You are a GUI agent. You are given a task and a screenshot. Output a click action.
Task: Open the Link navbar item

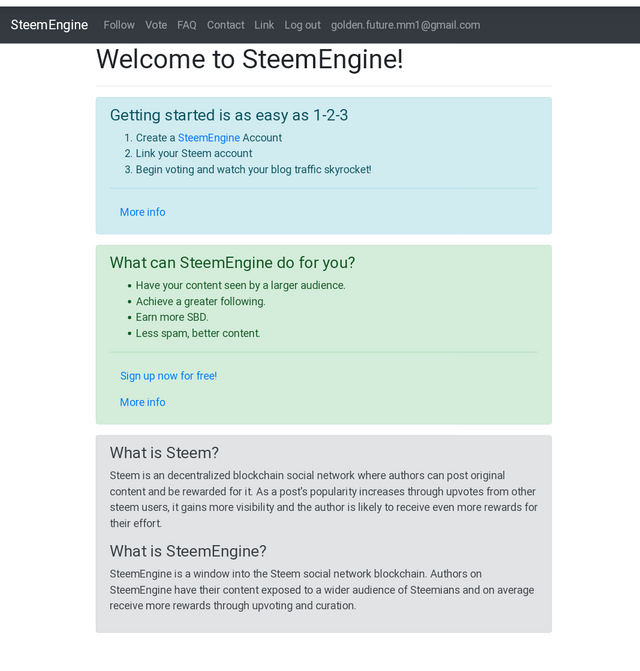click(x=264, y=25)
